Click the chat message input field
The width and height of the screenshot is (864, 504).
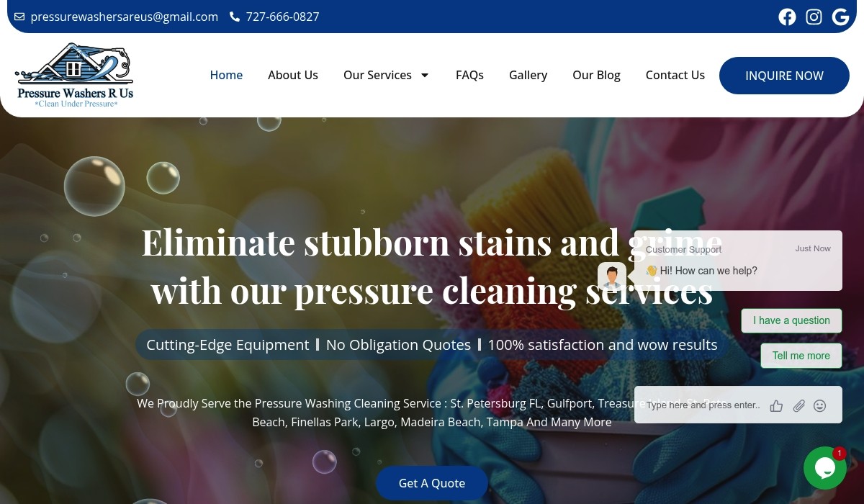[703, 405]
